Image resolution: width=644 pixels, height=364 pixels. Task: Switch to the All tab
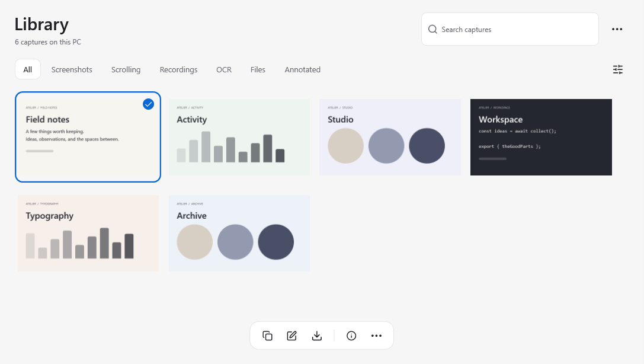(27, 69)
